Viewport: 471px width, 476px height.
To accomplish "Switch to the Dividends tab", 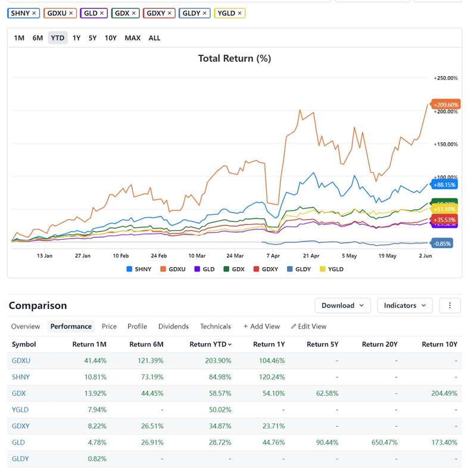I will point(173,327).
